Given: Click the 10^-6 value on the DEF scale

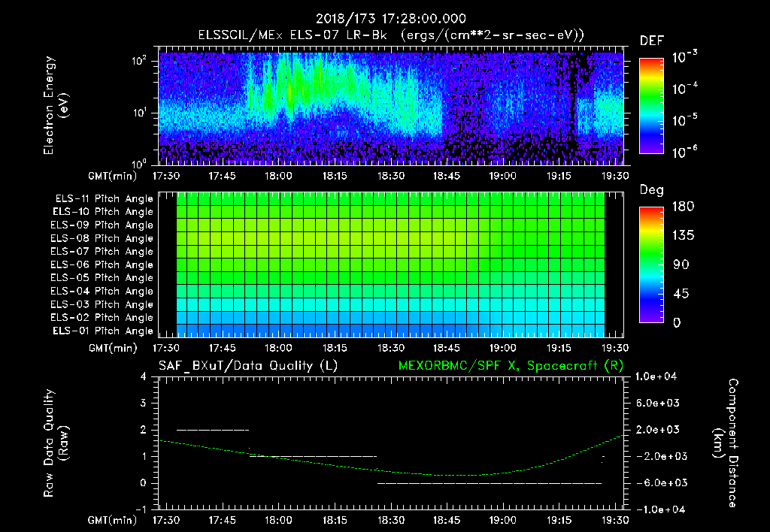Looking at the screenshot, I should tap(684, 152).
